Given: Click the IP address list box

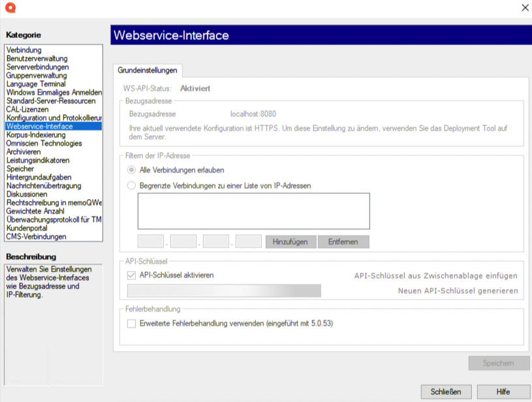Looking at the screenshot, I should (254, 211).
